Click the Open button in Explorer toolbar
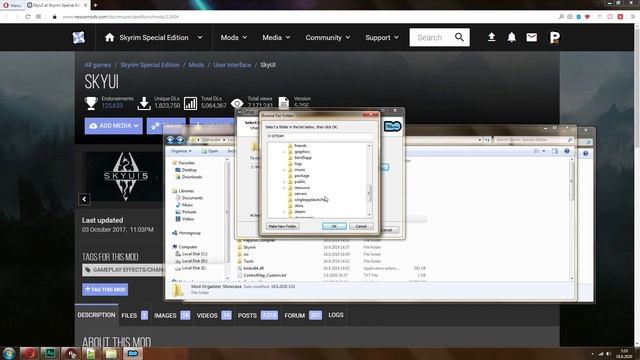This screenshot has height=360, width=640. [x=210, y=151]
